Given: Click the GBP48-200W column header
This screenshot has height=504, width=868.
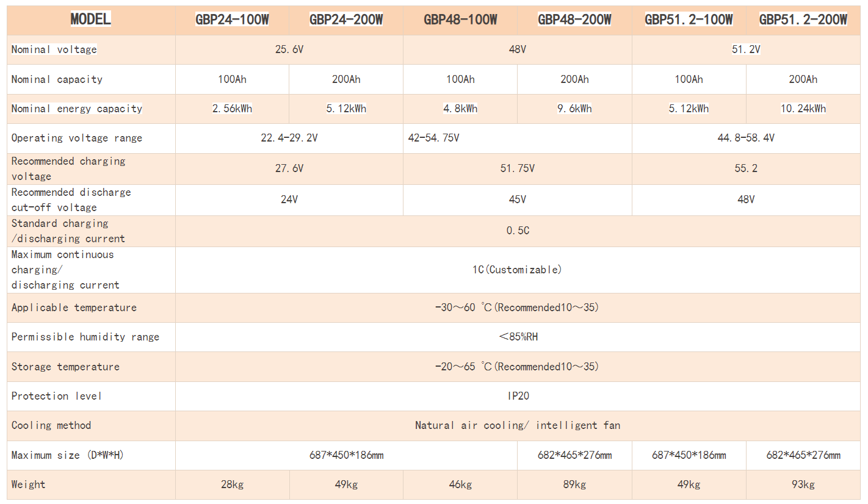Looking at the screenshot, I should (574, 20).
